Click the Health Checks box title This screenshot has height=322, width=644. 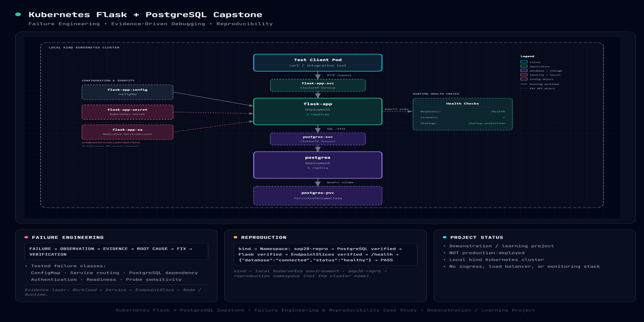(x=462, y=104)
